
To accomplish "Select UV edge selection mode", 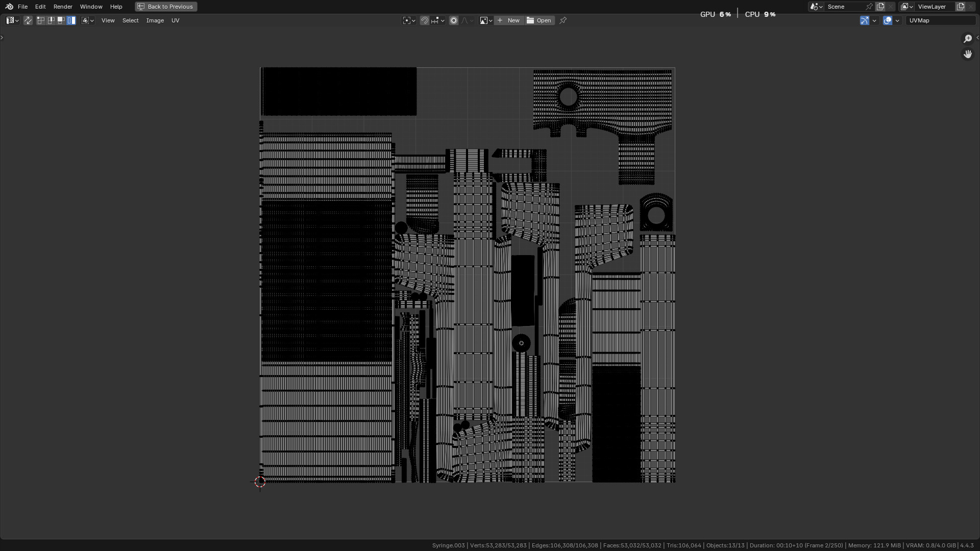I will click(51, 20).
